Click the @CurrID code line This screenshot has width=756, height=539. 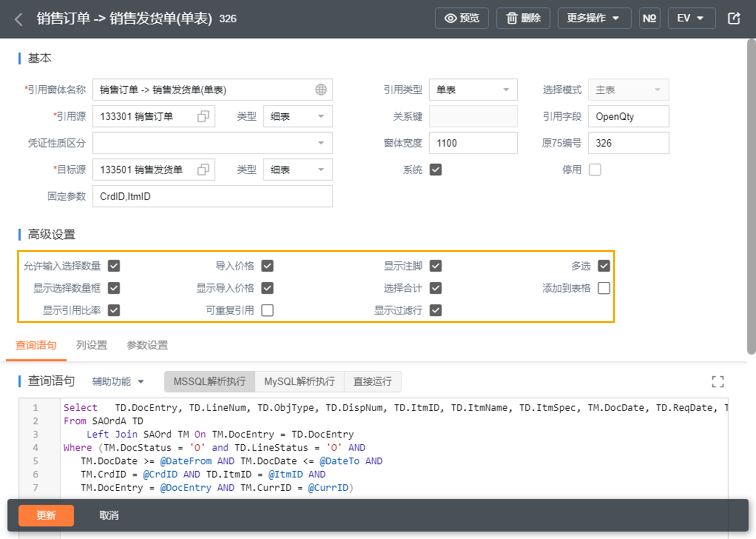217,487
